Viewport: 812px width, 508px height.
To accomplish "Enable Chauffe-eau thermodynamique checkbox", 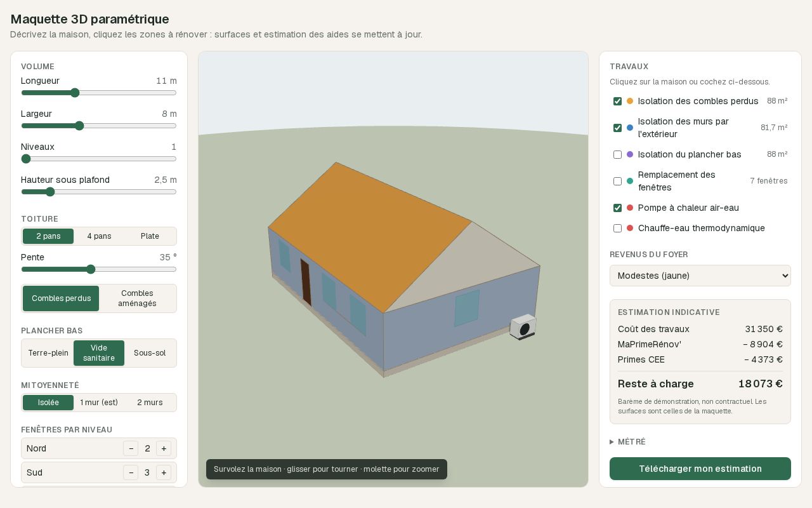I will 617,228.
